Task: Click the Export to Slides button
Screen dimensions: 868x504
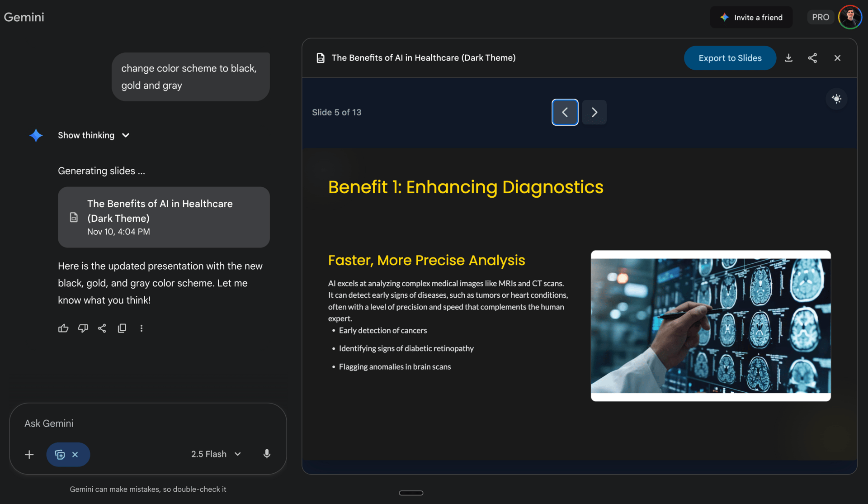Action: click(730, 58)
